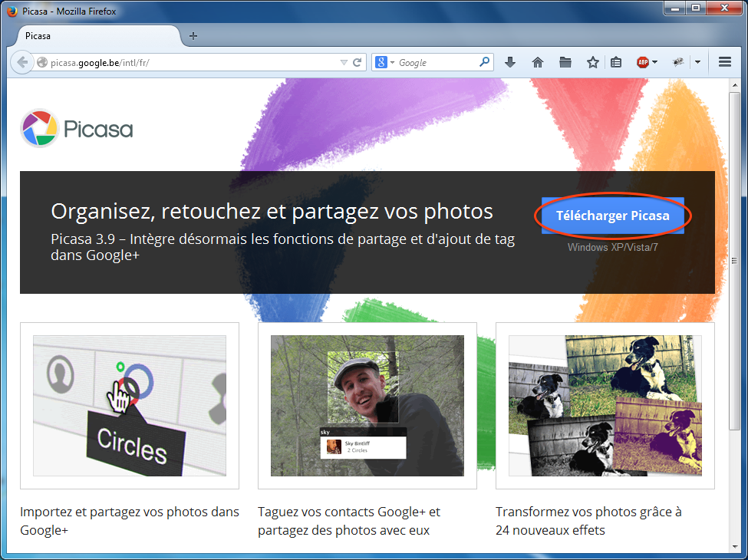Open the Downloads arrow icon

click(x=510, y=62)
